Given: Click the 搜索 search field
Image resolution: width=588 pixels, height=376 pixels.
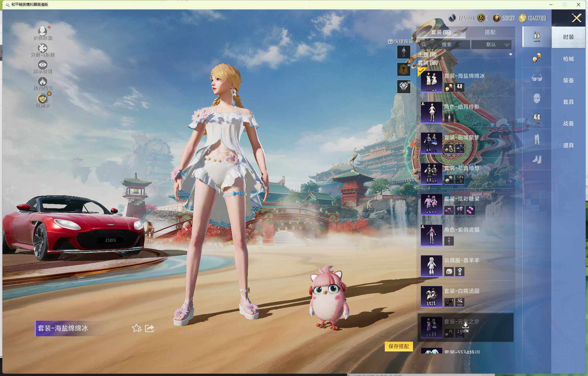Looking at the screenshot, I should coord(446,45).
